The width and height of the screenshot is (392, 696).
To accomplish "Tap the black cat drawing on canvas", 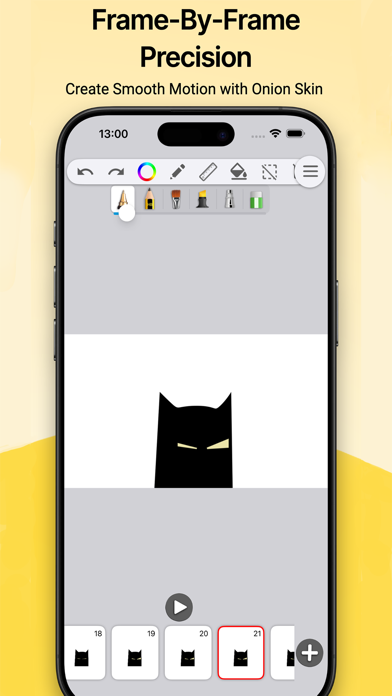I will [194, 440].
